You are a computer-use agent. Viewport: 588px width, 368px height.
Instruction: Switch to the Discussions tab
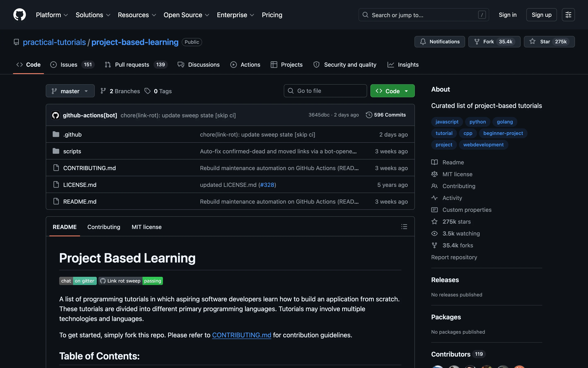[x=198, y=64]
